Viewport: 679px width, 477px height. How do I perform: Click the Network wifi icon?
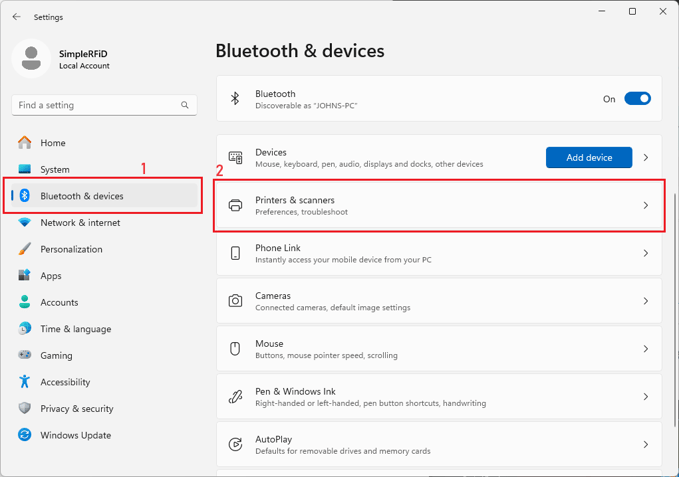(x=25, y=222)
